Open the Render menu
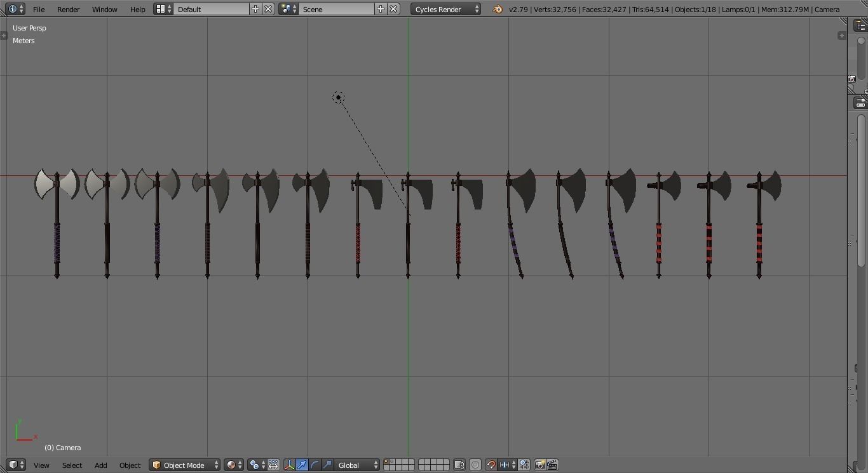868x473 pixels. click(x=68, y=9)
